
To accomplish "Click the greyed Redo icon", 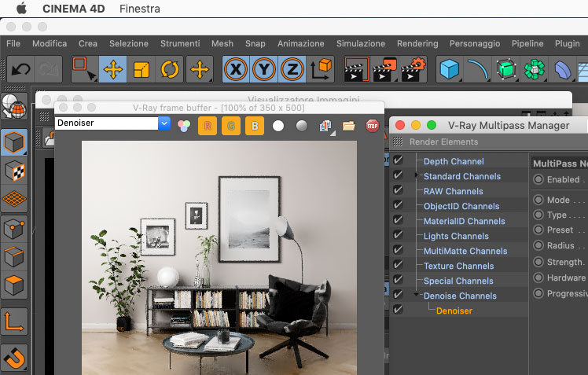I will [x=49, y=69].
